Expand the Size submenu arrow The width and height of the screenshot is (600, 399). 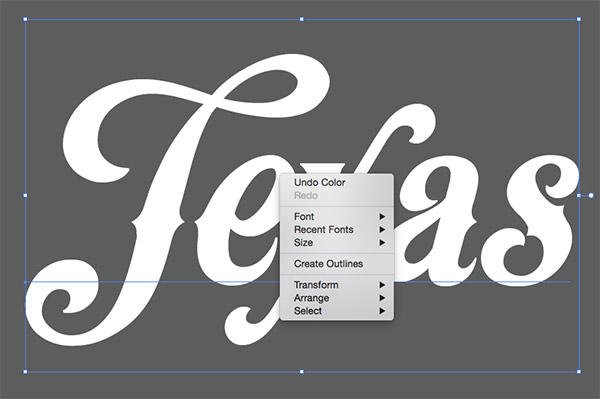[382, 243]
